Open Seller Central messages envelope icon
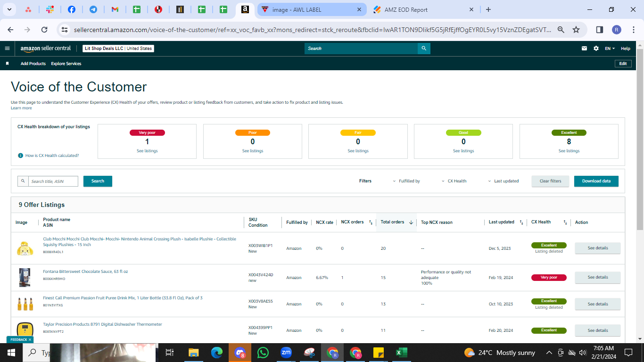Image resolution: width=644 pixels, height=362 pixels. click(585, 48)
